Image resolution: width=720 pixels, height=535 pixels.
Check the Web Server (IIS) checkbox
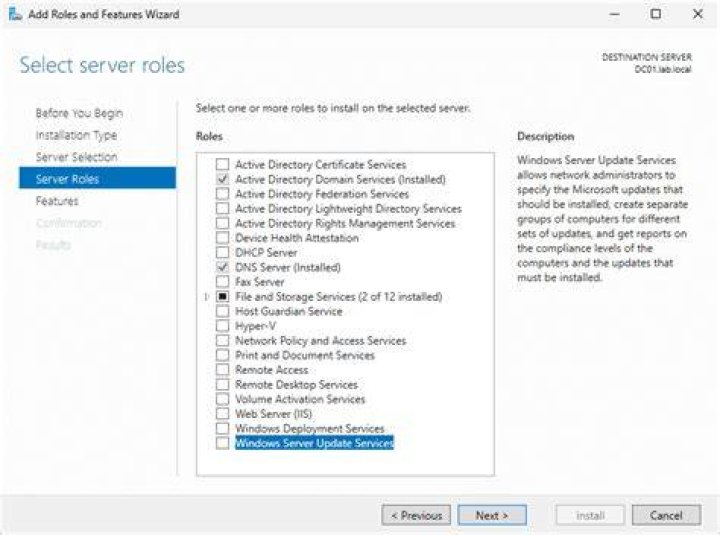point(222,414)
